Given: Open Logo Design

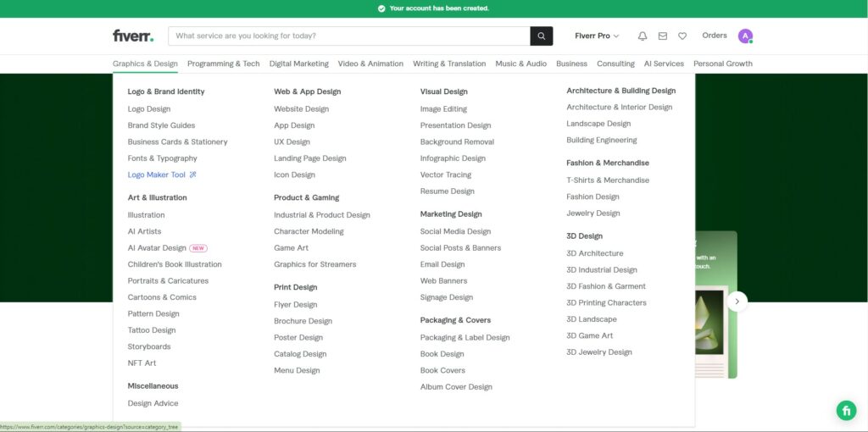Looking at the screenshot, I should [149, 109].
